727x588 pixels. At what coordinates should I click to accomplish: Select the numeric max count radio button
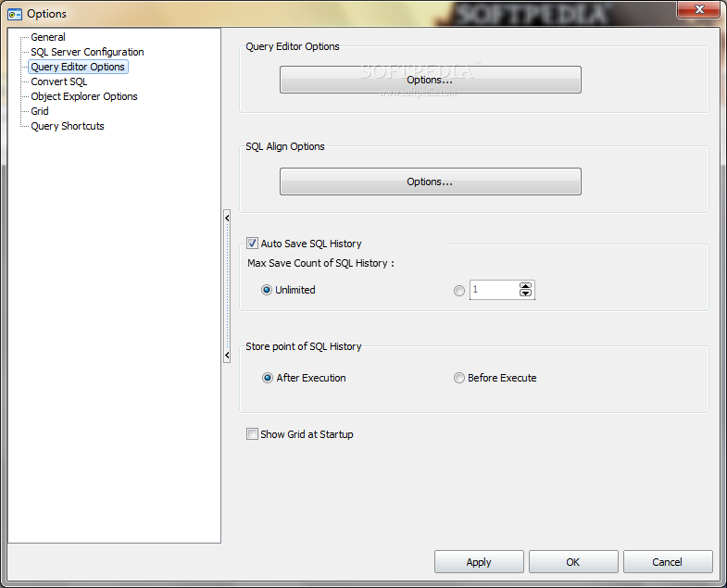point(459,290)
